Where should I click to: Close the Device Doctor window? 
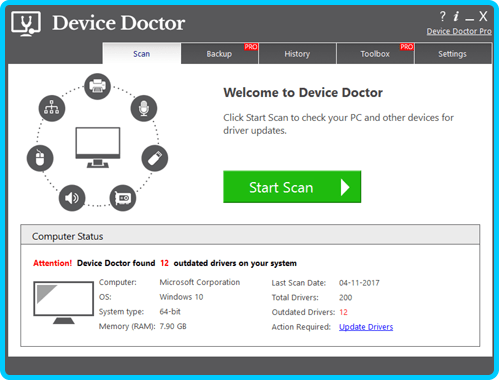(483, 16)
